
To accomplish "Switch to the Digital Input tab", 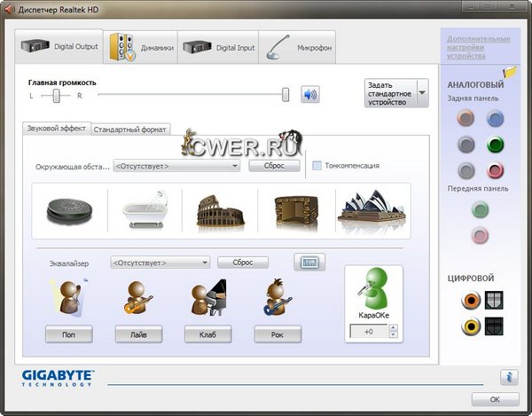I will point(218,48).
